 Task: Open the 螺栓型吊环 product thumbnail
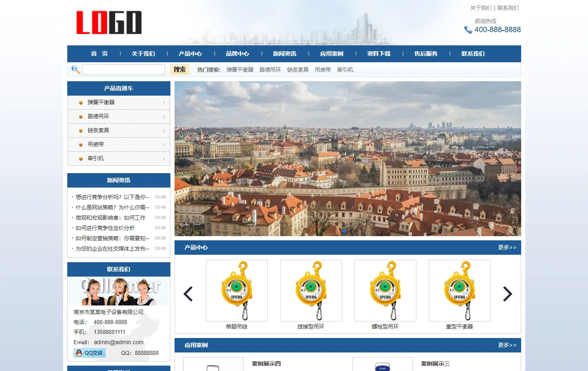coord(385,291)
